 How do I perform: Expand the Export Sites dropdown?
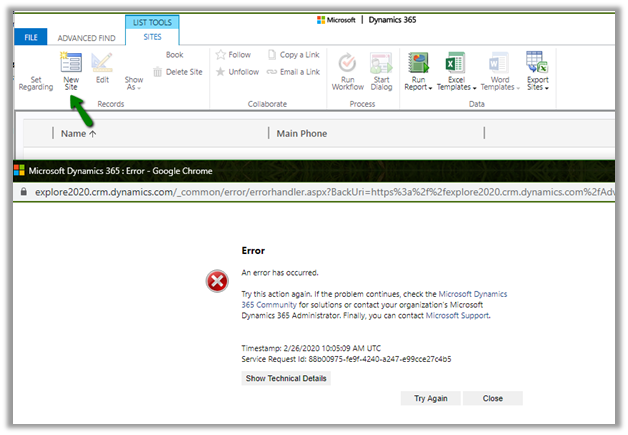(x=536, y=72)
